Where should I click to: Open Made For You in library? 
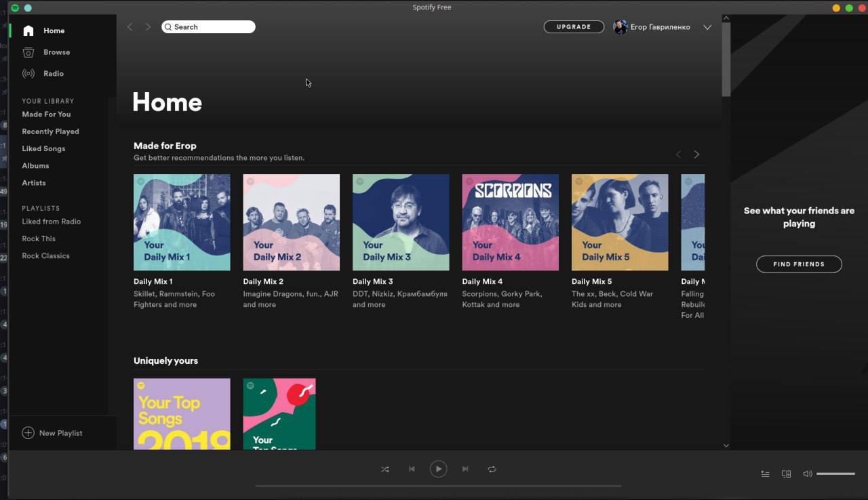[x=46, y=114]
